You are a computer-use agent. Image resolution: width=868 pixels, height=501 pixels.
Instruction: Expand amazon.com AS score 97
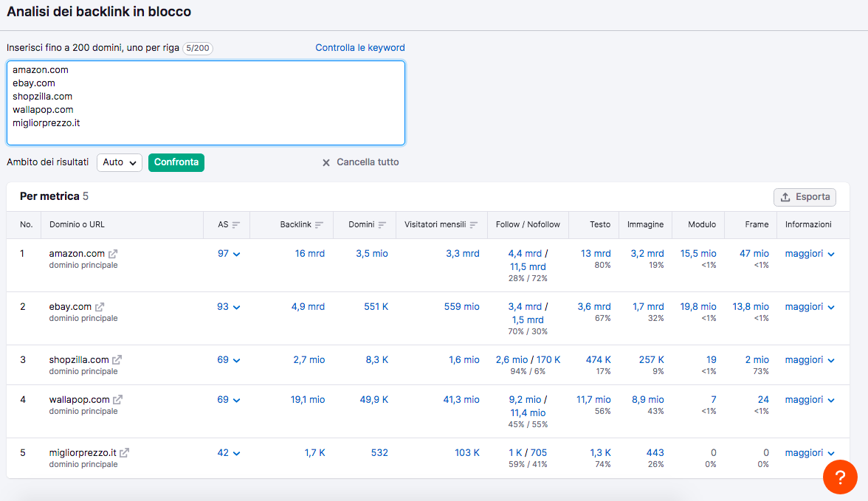point(229,254)
